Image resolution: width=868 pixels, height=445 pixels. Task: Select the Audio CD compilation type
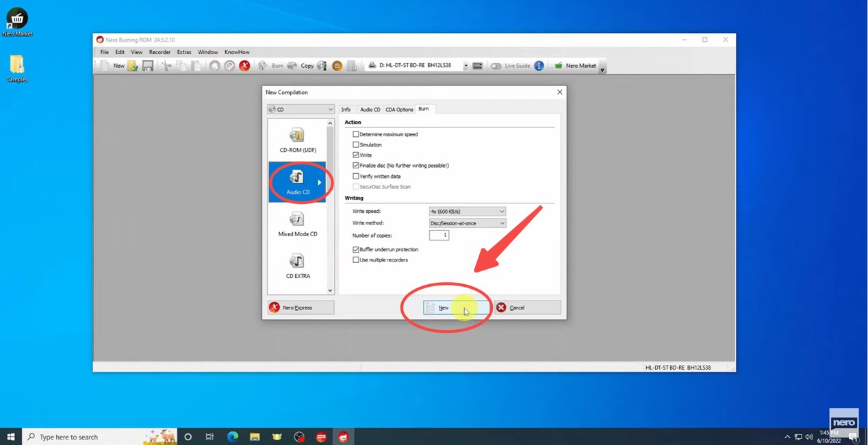(x=298, y=182)
